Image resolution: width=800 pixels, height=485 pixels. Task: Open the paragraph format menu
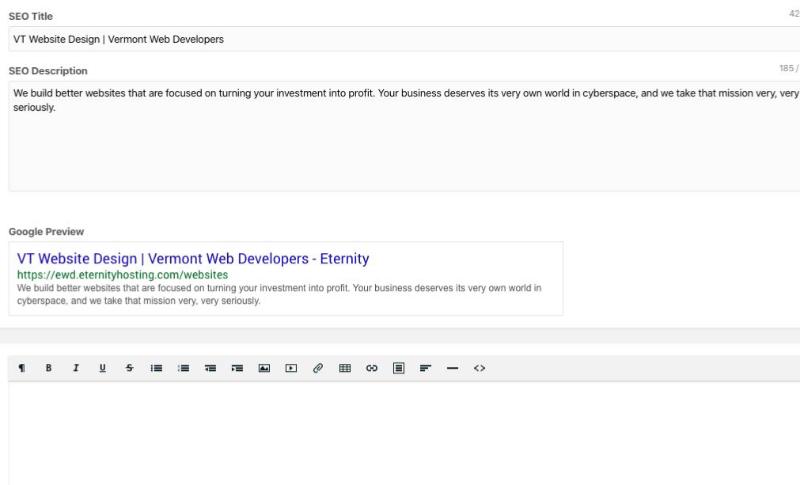click(x=21, y=368)
